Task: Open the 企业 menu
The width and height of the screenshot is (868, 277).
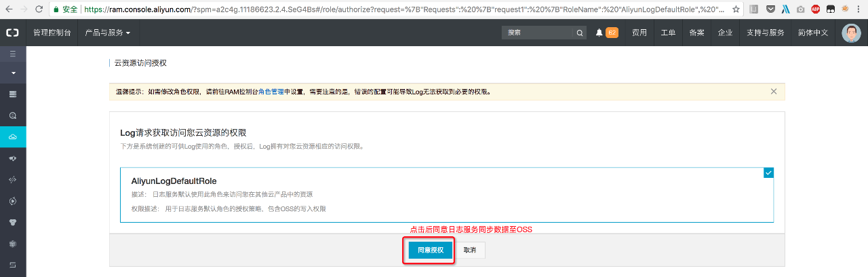Action: (x=725, y=33)
